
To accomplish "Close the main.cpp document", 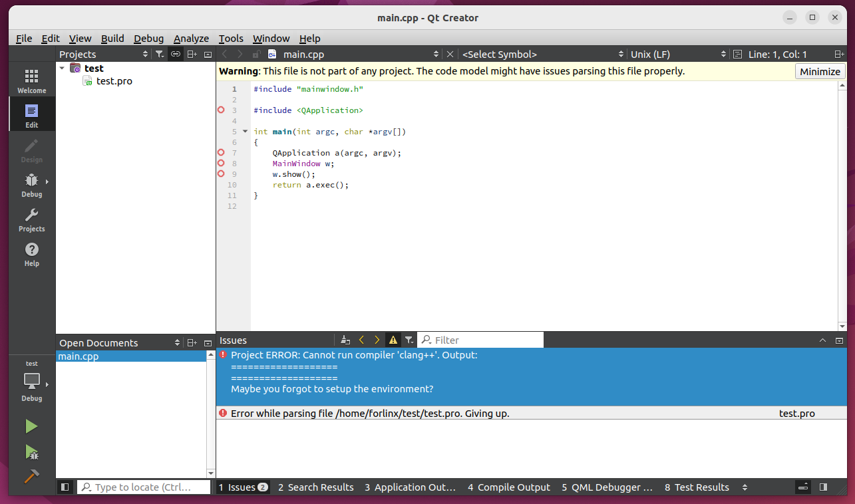I will point(450,55).
